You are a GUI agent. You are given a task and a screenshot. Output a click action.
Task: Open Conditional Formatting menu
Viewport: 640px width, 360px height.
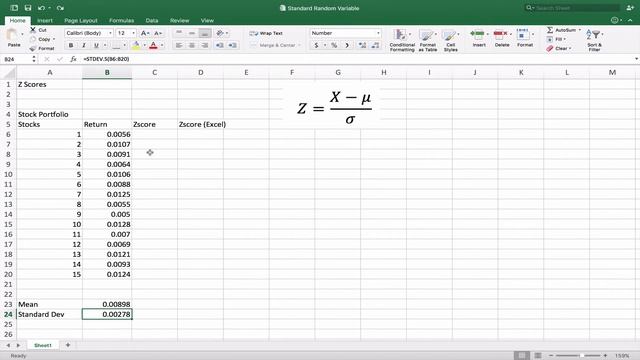402,40
